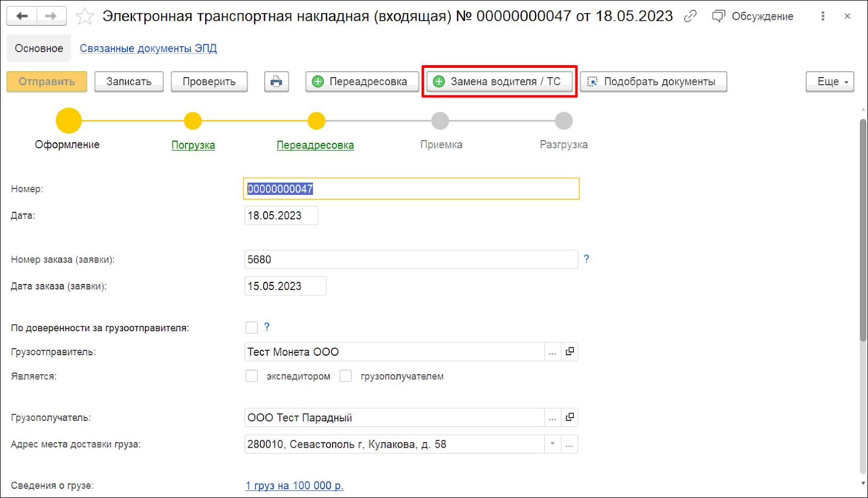Screen dimensions: 868x498
Task: Click the Номер input field
Action: pos(411,189)
